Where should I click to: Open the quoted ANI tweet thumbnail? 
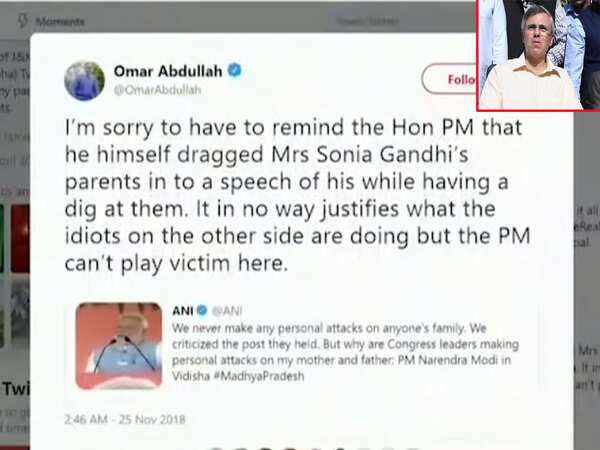(119, 346)
